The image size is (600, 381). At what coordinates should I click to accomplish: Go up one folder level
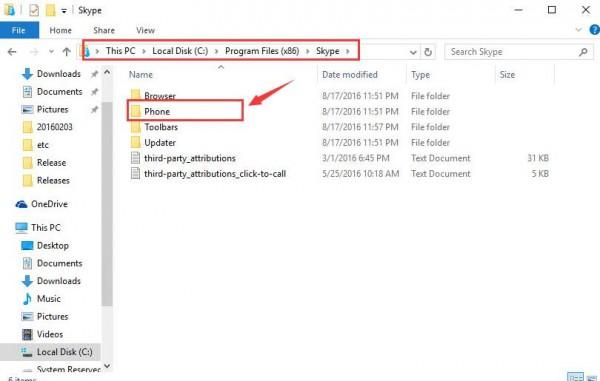67,52
